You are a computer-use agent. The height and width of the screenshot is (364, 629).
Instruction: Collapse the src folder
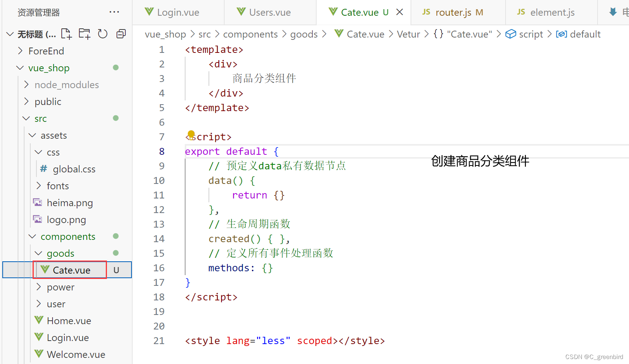[x=26, y=118]
